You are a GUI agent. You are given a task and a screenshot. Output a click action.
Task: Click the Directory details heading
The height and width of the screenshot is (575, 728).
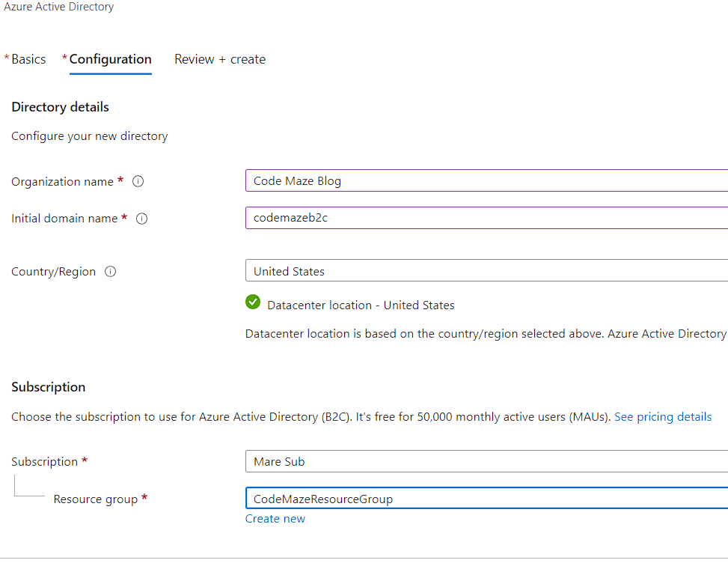60,107
